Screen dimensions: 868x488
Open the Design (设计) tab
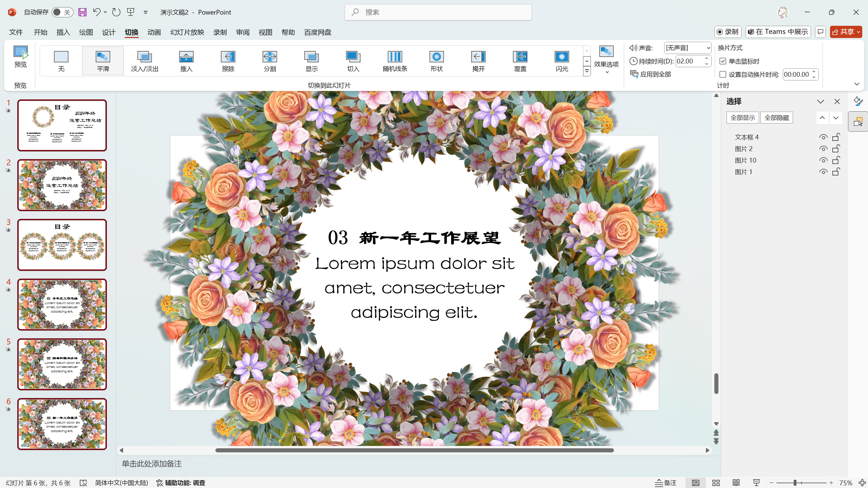point(109,32)
